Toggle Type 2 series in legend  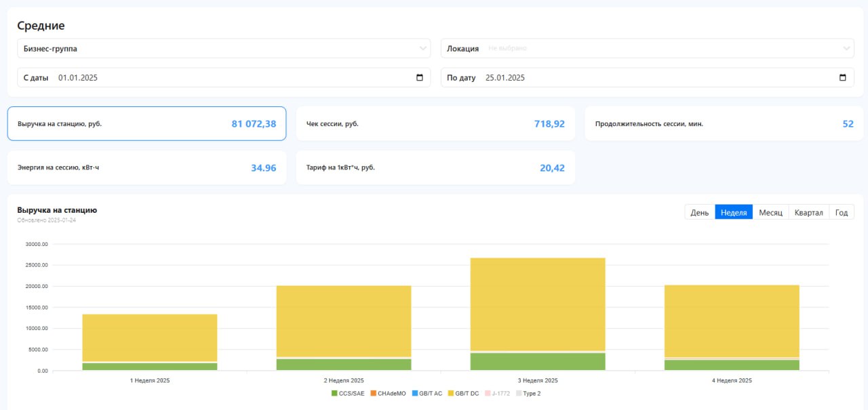point(528,393)
